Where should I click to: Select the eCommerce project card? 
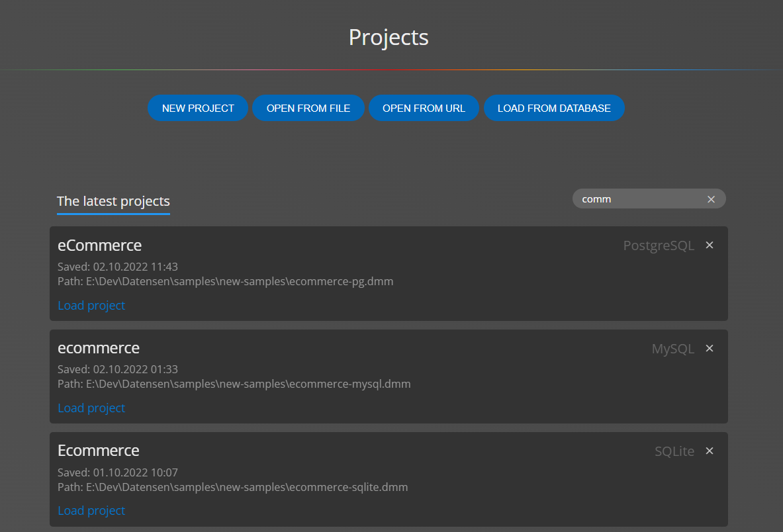tap(389, 273)
